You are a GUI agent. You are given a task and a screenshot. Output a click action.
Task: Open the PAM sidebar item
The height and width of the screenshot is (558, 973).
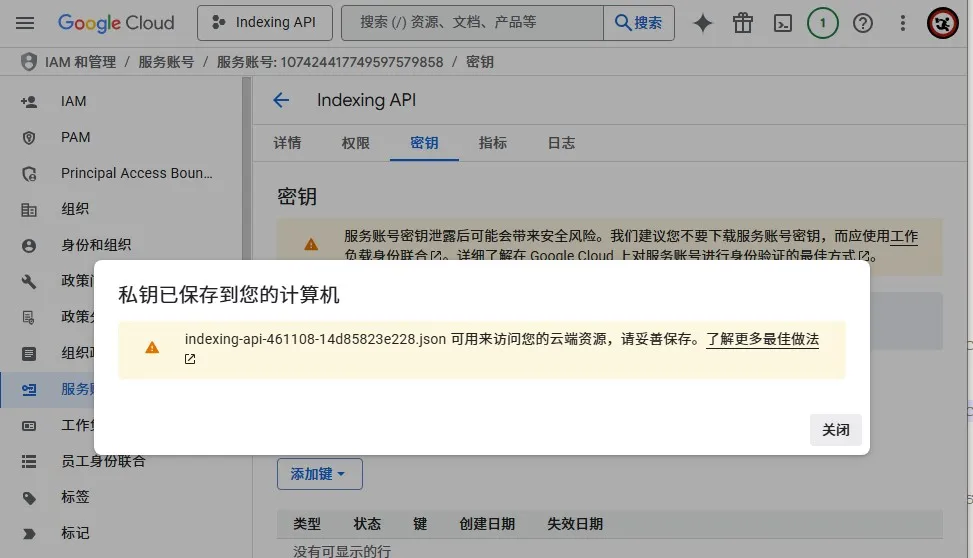click(x=76, y=137)
